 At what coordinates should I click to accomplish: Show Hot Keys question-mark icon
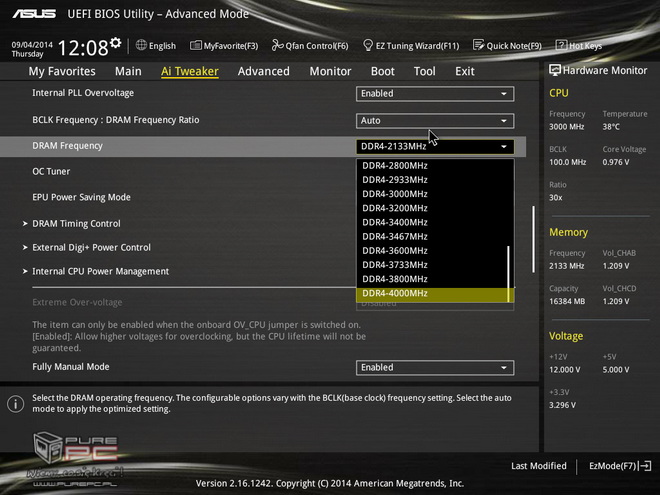tap(562, 45)
